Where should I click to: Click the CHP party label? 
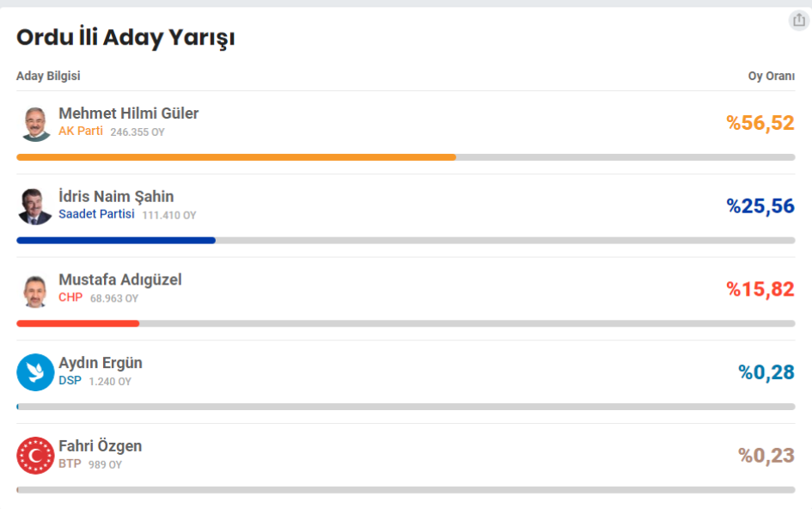(x=70, y=297)
